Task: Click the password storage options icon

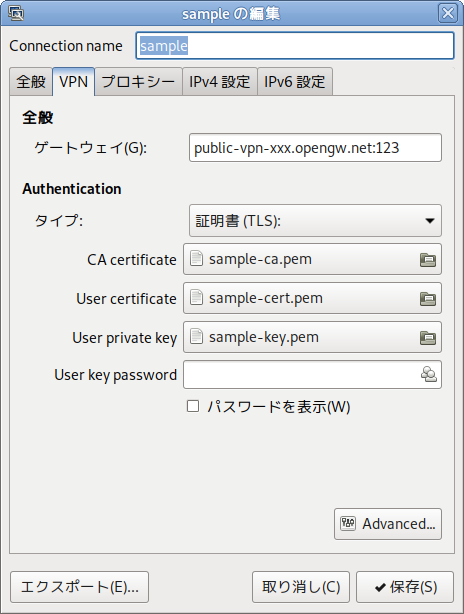Action: 429,375
